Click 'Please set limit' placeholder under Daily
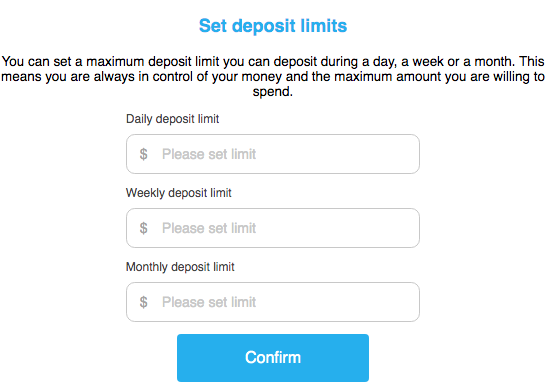Image resolution: width=553 pixels, height=392 pixels. coord(209,154)
